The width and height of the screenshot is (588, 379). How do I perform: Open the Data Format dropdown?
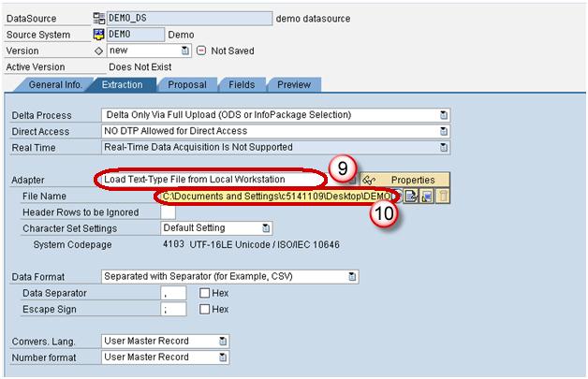point(353,276)
